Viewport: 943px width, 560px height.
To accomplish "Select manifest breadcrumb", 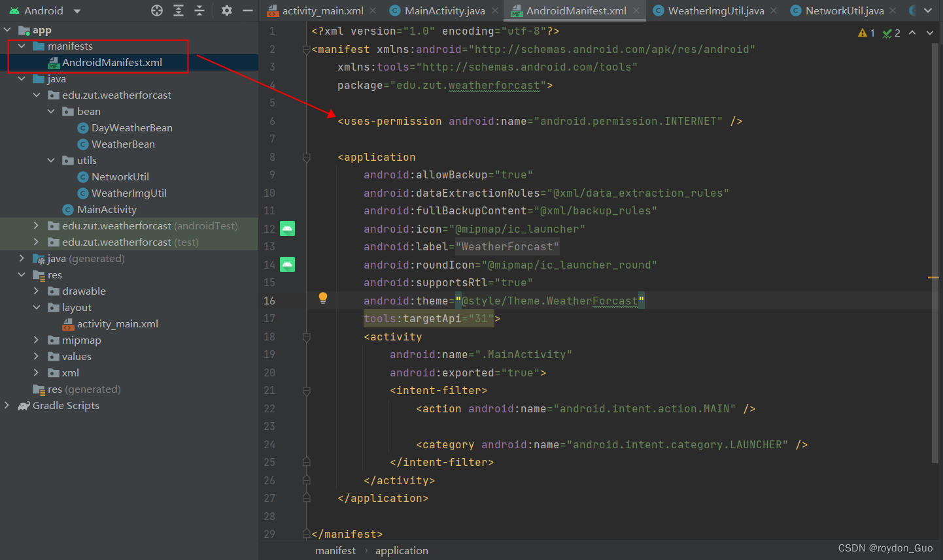I will click(x=335, y=551).
